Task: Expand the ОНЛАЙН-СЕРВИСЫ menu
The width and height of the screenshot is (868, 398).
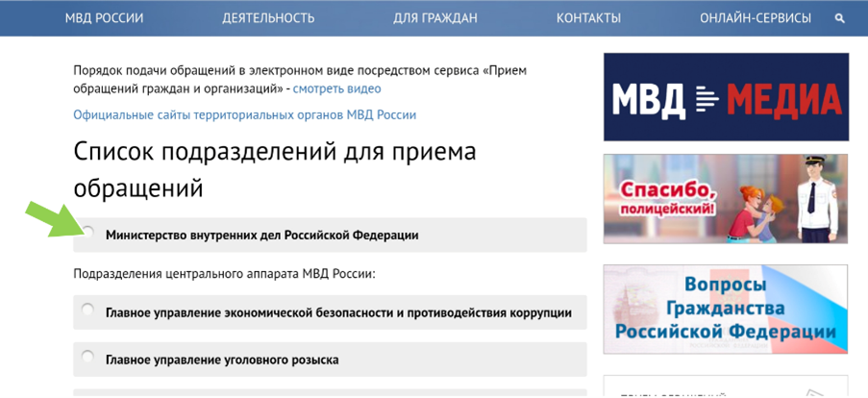Action: (x=755, y=18)
